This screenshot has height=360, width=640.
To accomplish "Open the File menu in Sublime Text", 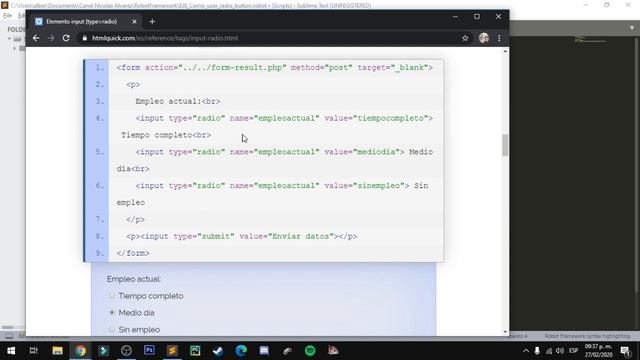I will click(x=7, y=16).
